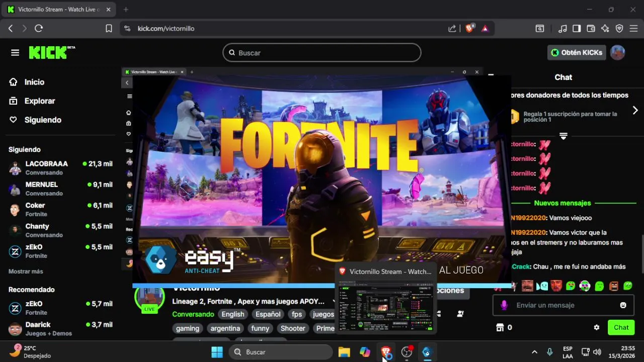Click the Buscar search field on Kick
Screen dimensions: 644x362
click(x=322, y=53)
